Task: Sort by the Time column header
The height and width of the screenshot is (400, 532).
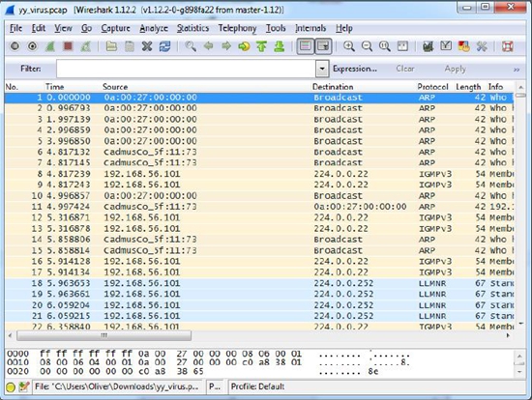Action: 54,87
